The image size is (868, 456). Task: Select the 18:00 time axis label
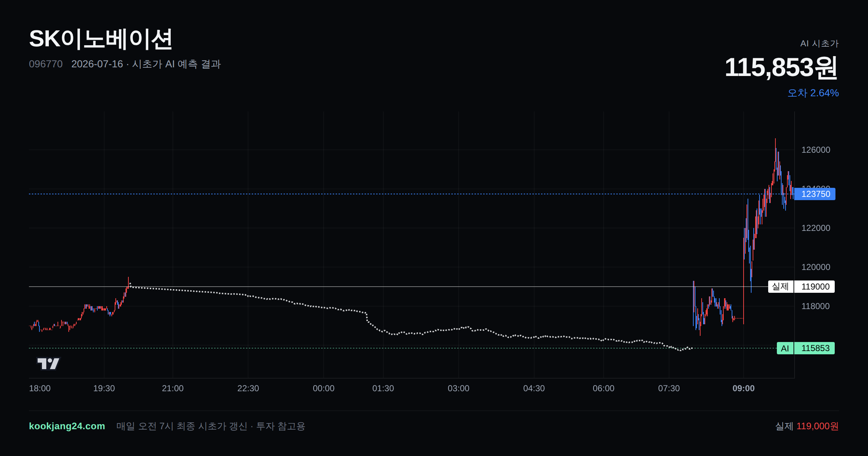[40, 388]
